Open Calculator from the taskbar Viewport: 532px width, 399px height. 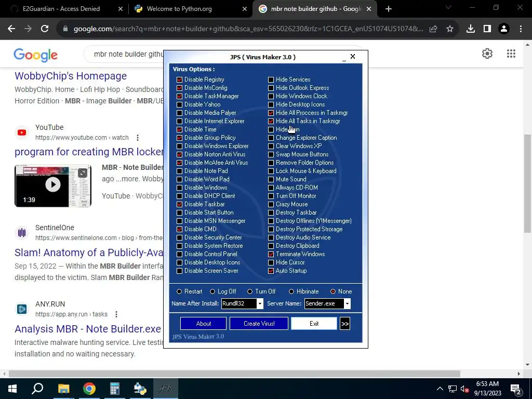click(115, 389)
